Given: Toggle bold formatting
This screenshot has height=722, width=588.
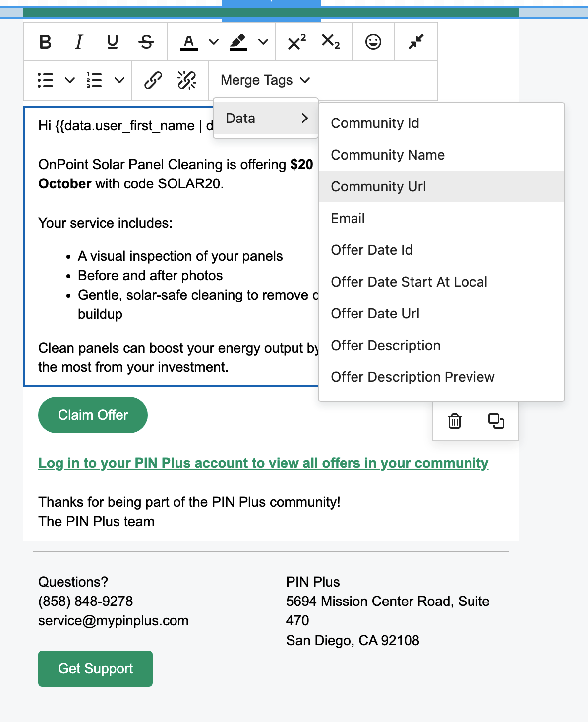Looking at the screenshot, I should coord(45,42).
